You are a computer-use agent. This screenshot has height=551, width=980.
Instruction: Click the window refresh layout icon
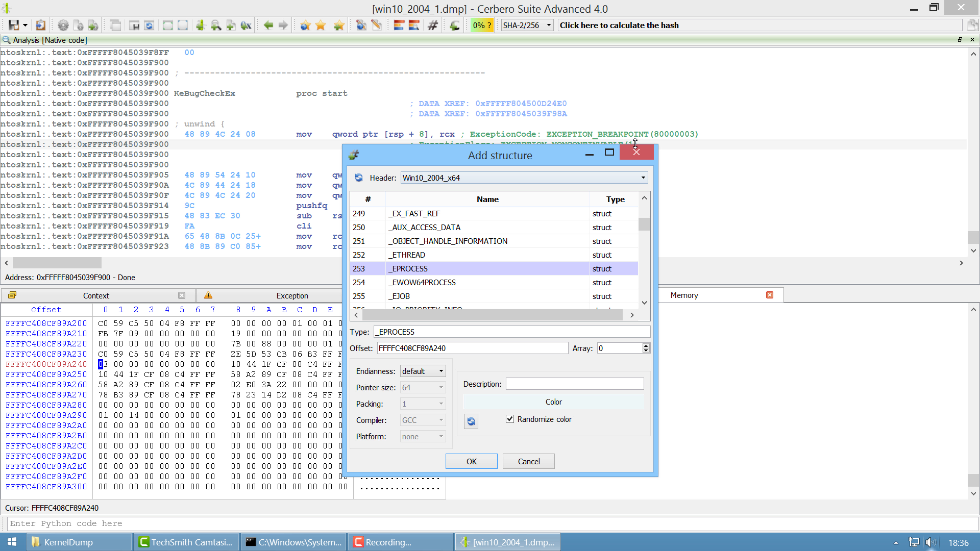(x=149, y=25)
